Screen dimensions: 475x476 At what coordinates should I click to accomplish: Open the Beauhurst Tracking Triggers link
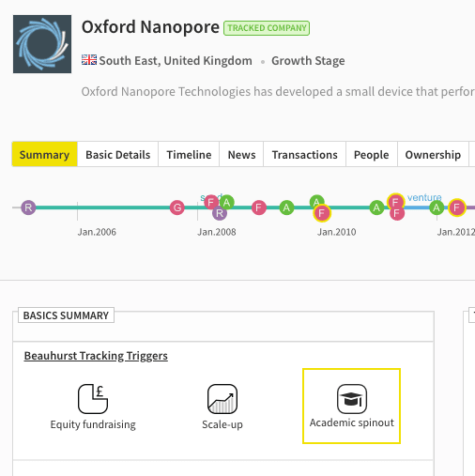(x=96, y=356)
